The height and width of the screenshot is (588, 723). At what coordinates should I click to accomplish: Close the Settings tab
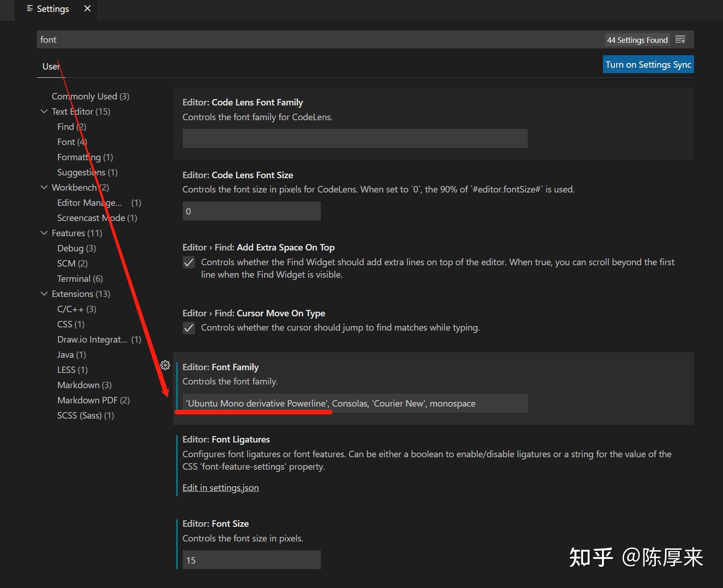coord(87,9)
